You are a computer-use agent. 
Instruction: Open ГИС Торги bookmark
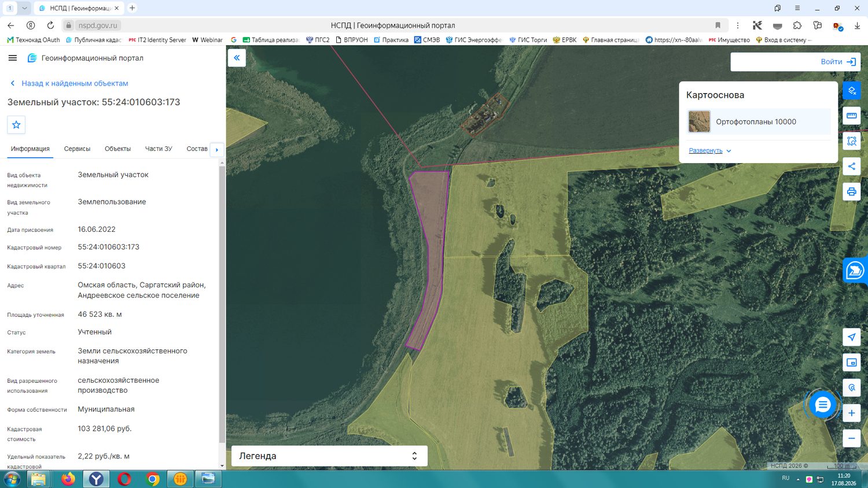coord(528,40)
